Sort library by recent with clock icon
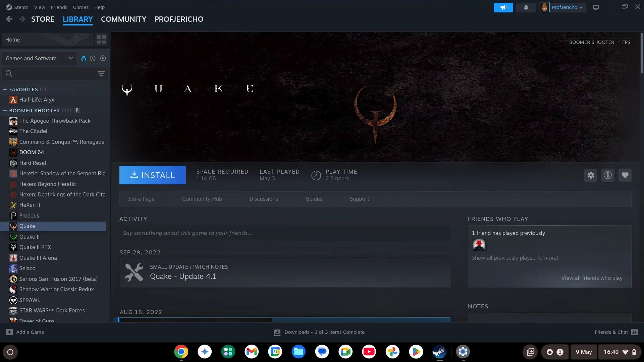Screen dimensions: 644x362 93,58
